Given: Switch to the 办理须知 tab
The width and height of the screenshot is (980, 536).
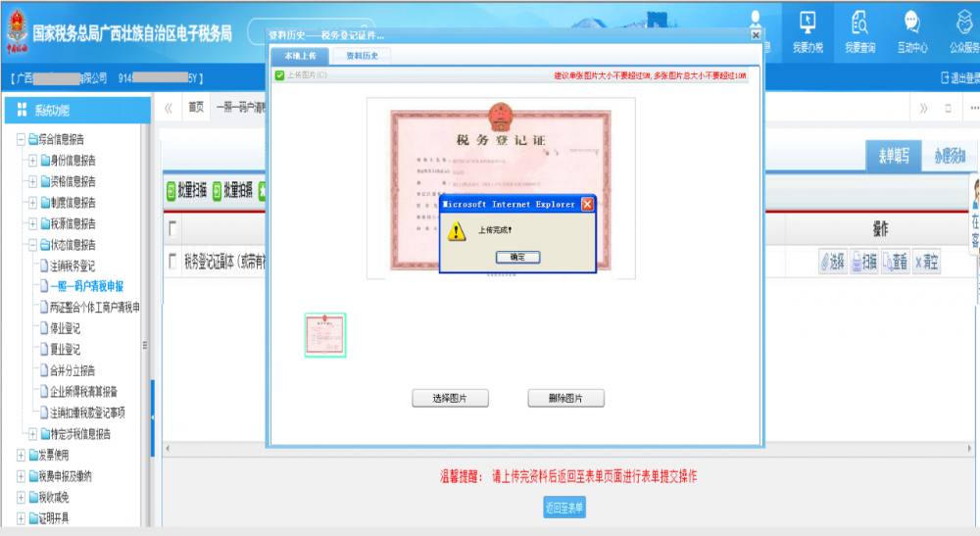Looking at the screenshot, I should [x=949, y=156].
